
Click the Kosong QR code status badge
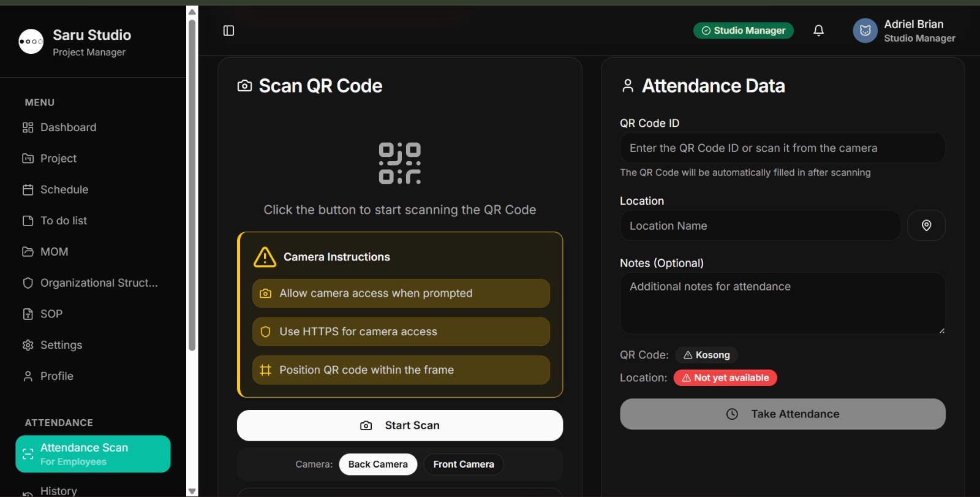706,355
